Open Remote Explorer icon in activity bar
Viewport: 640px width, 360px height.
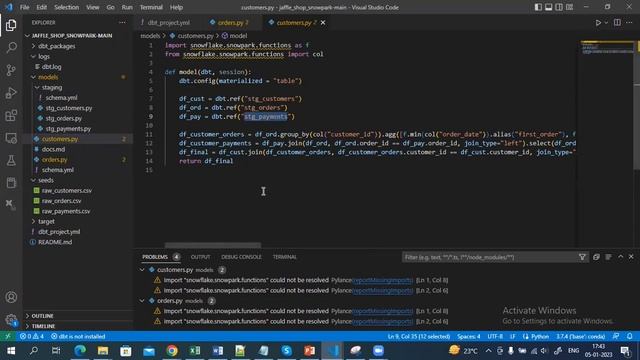pos(11,138)
